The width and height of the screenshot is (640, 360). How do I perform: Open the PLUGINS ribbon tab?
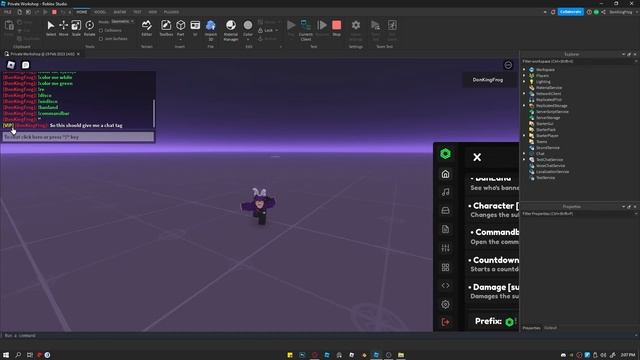coord(171,12)
